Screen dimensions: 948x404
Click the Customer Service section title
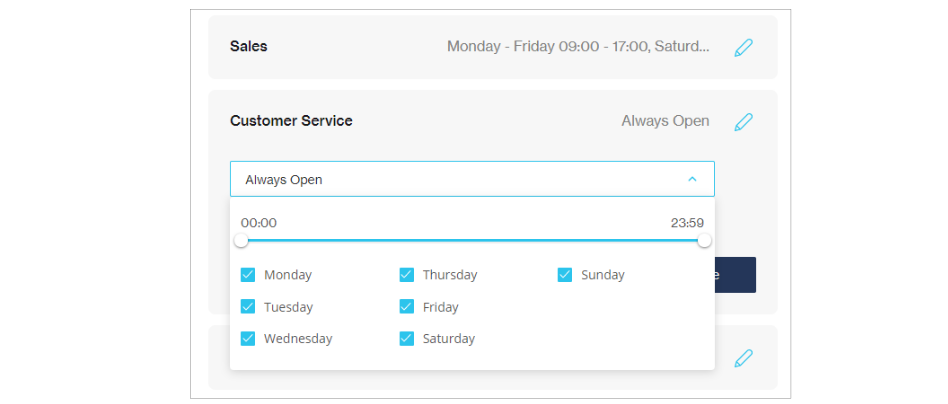pos(291,121)
